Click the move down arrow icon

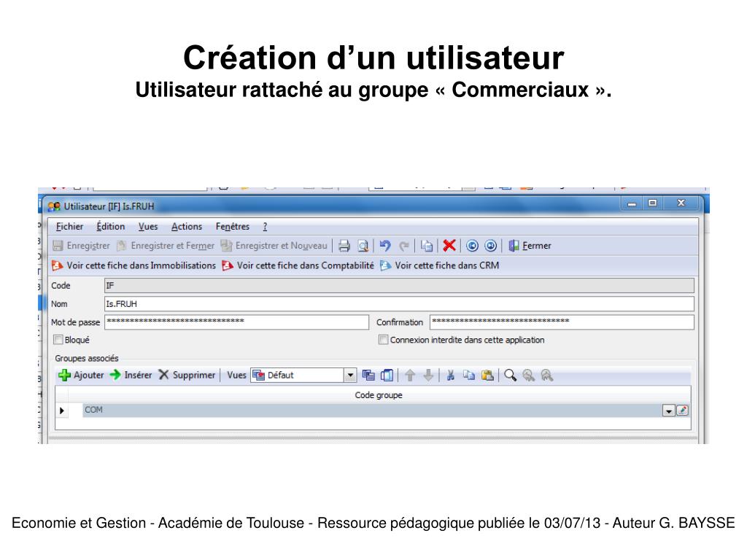click(x=428, y=376)
